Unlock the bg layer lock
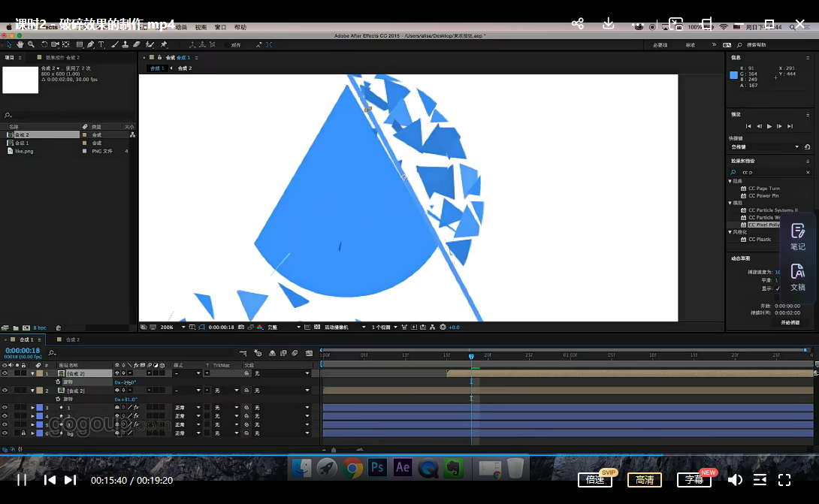The width and height of the screenshot is (819, 504). coord(23,433)
